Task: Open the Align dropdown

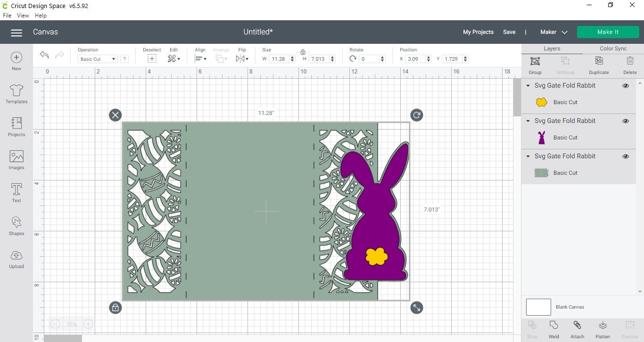Action: point(200,59)
